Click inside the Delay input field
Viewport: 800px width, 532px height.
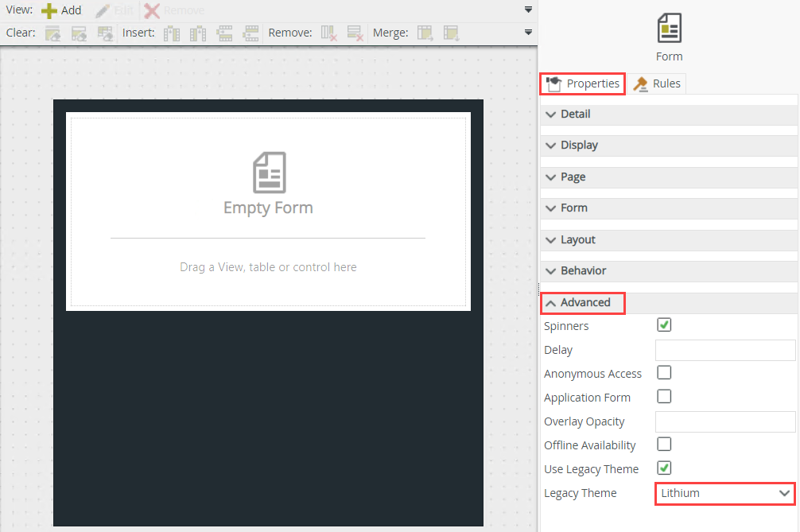coord(724,349)
